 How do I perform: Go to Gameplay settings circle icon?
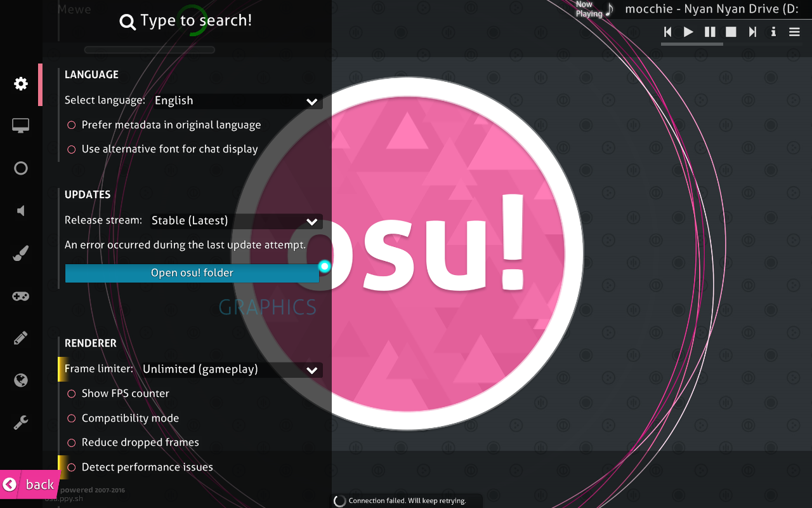coord(21,168)
